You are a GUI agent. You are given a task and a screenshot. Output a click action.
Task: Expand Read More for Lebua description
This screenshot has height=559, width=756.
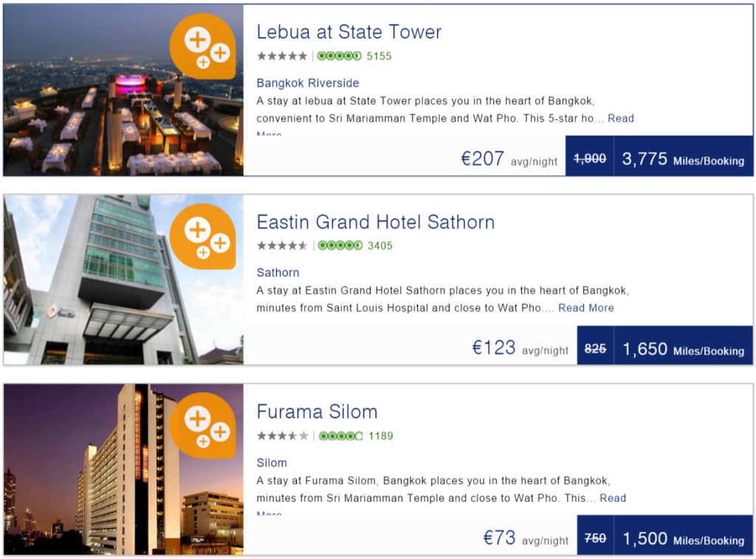click(x=620, y=119)
